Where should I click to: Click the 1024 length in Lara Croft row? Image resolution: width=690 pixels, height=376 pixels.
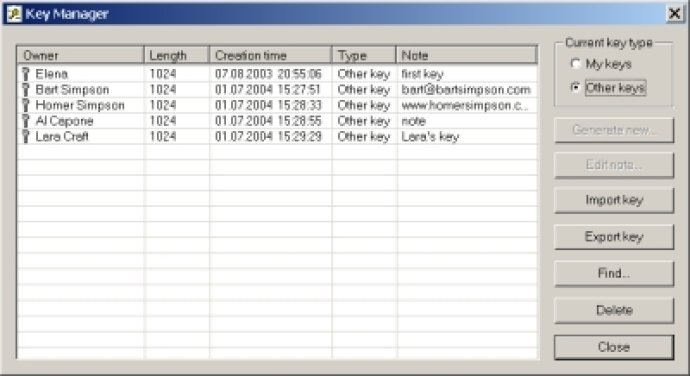click(x=163, y=136)
